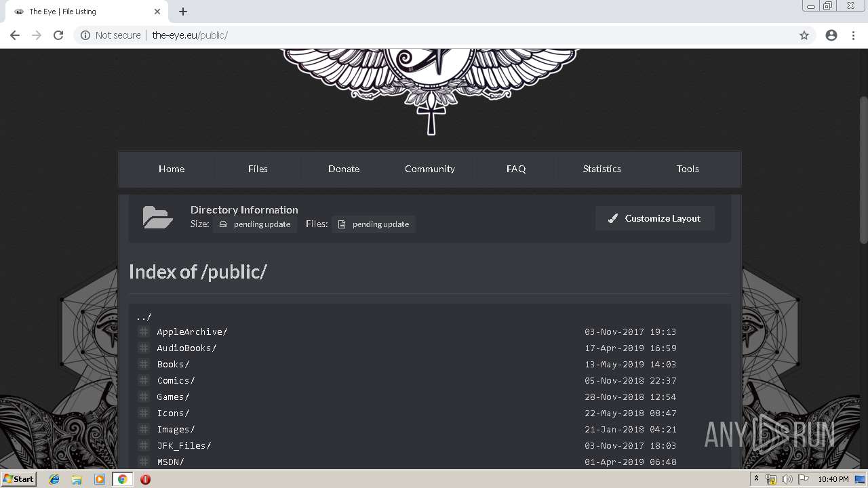Click the Customize Layout button

tap(655, 218)
